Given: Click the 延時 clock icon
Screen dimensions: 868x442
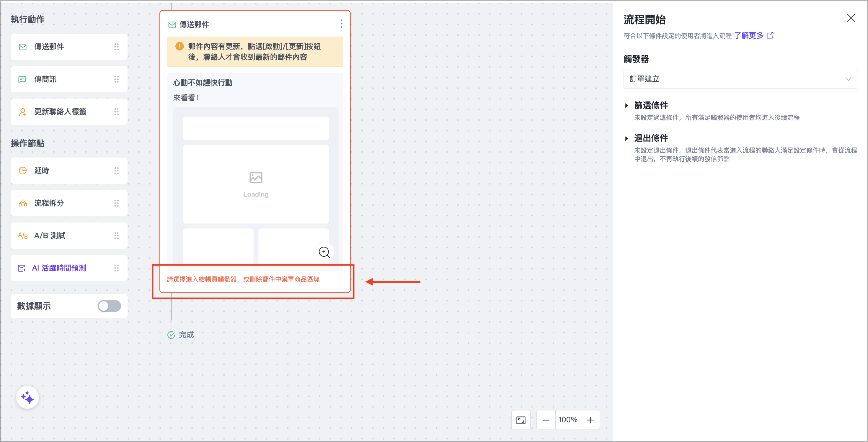Looking at the screenshot, I should coord(22,171).
